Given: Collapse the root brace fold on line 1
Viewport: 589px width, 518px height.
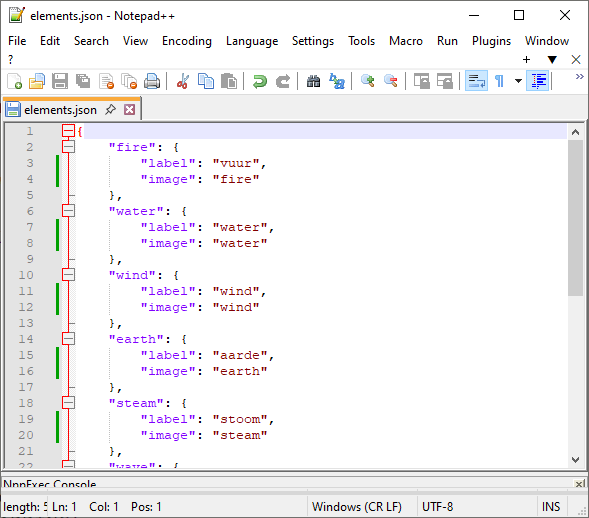Looking at the screenshot, I should pyautogui.click(x=68, y=131).
